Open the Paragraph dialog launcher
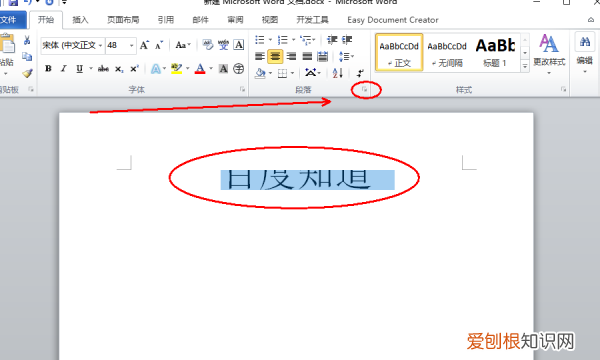 click(x=364, y=90)
